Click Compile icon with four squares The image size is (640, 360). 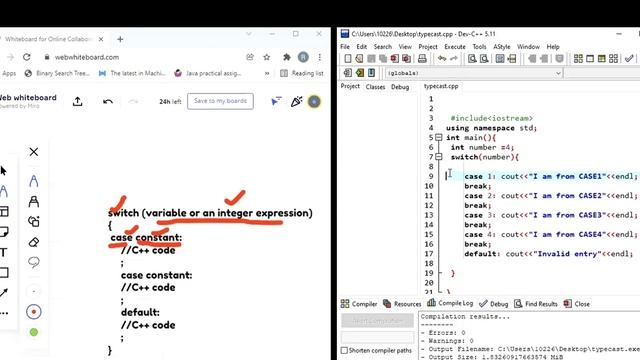pos(578,59)
